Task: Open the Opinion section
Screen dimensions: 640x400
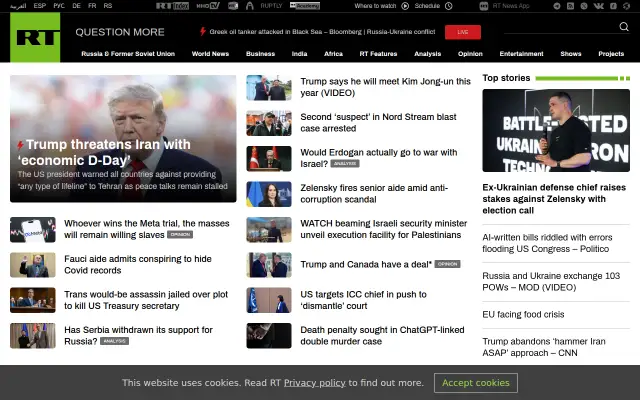Action: (x=470, y=53)
